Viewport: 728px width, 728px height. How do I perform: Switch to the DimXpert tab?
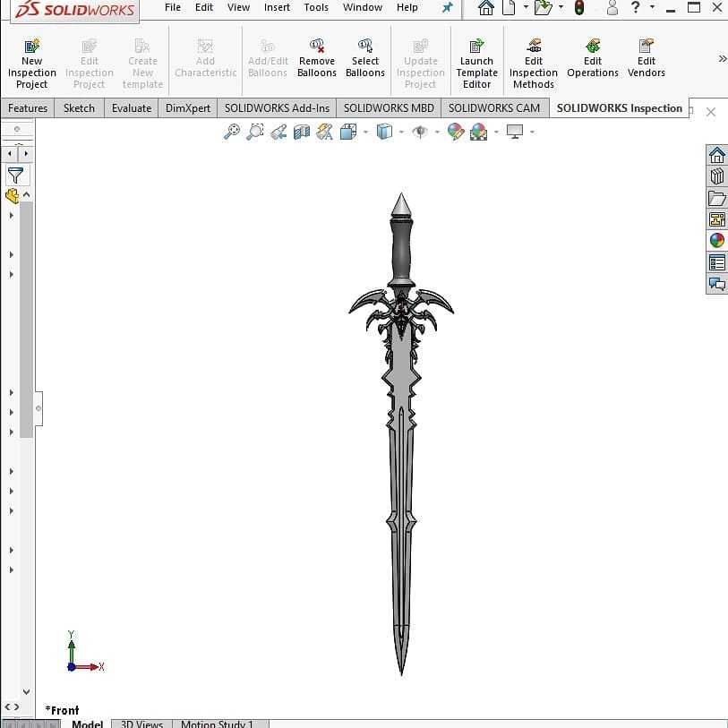pos(188,108)
